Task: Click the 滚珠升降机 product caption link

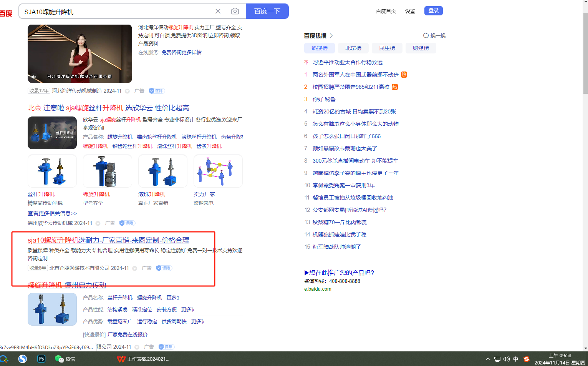Action: 152,194
